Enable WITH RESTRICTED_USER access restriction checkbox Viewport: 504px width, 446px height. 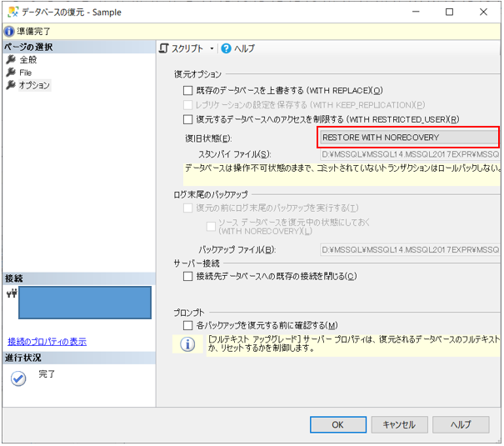pos(188,119)
